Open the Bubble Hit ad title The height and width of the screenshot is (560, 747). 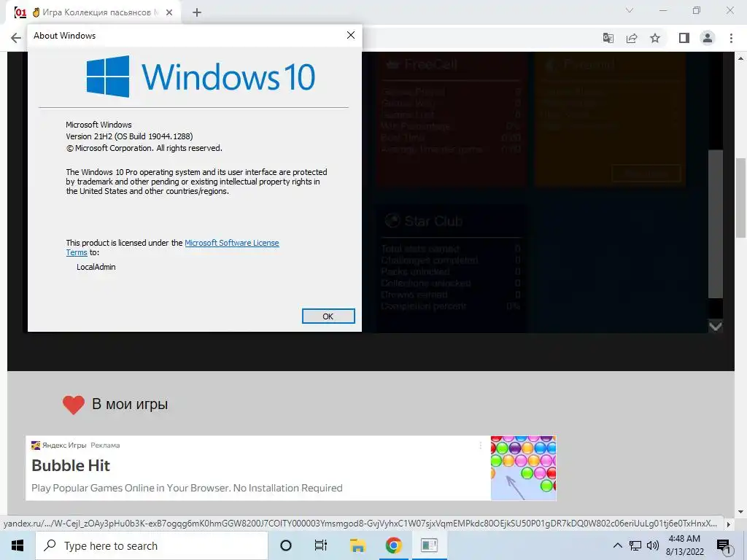pyautogui.click(x=71, y=465)
